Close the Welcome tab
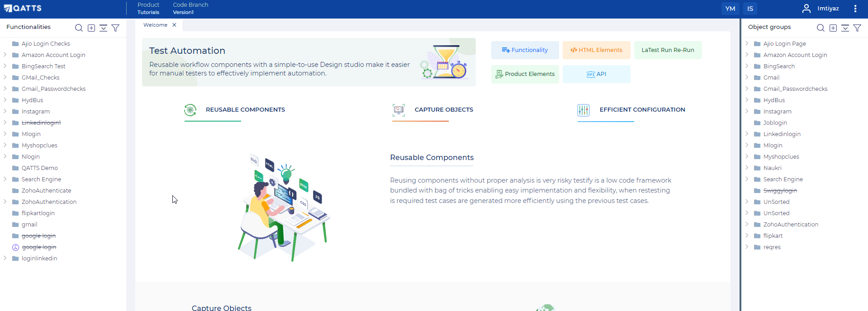The image size is (868, 311). 174,25
